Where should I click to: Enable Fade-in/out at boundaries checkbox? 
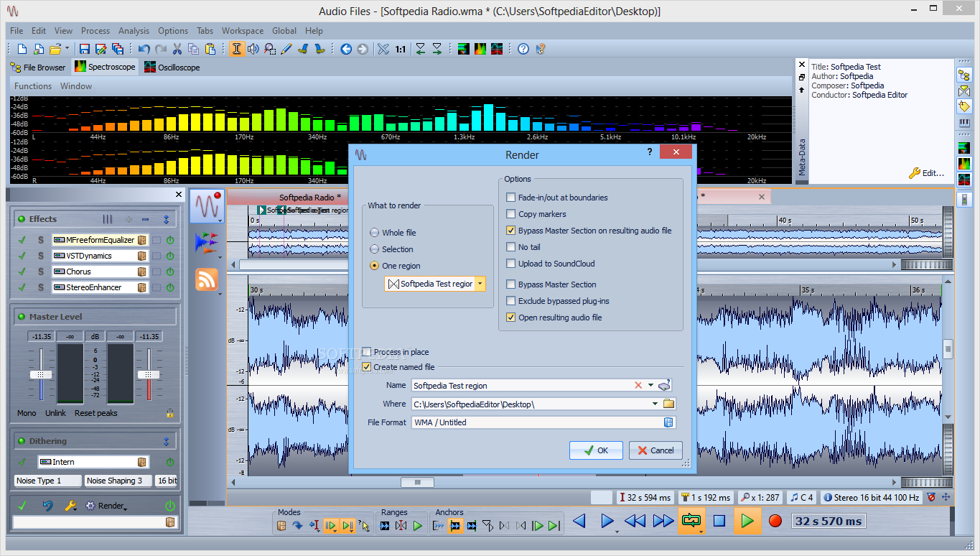[x=511, y=198]
